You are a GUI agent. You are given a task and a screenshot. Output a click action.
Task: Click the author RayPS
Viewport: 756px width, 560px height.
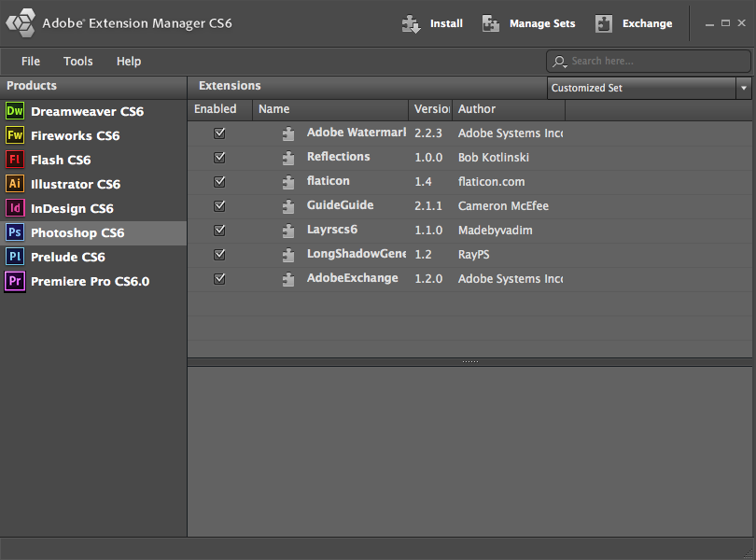473,254
